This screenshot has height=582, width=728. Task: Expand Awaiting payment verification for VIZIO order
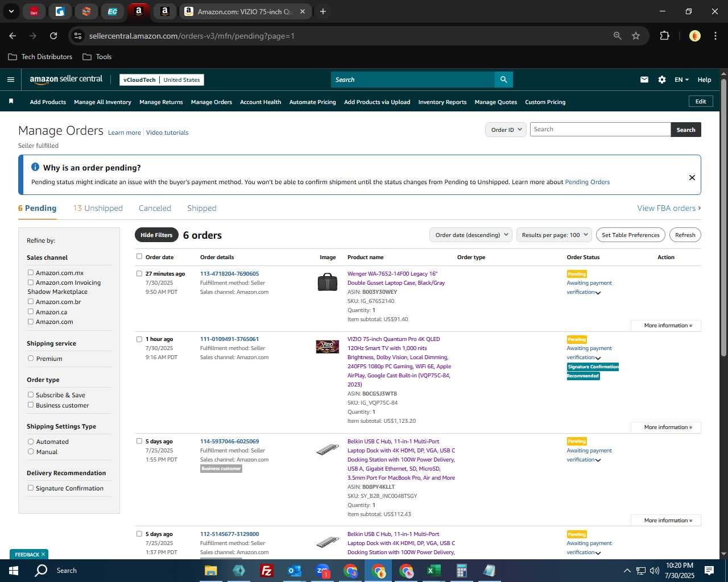[589, 353]
